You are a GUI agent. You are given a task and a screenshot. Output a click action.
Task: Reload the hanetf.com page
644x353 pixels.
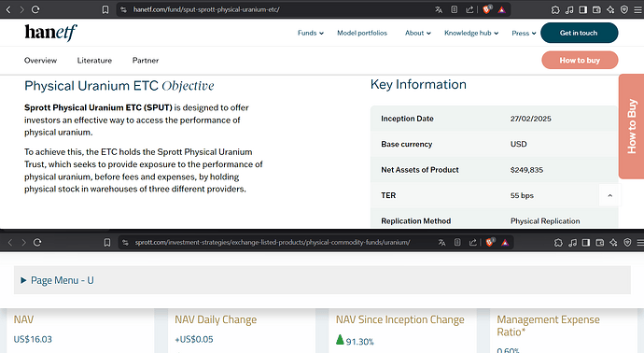pos(35,9)
